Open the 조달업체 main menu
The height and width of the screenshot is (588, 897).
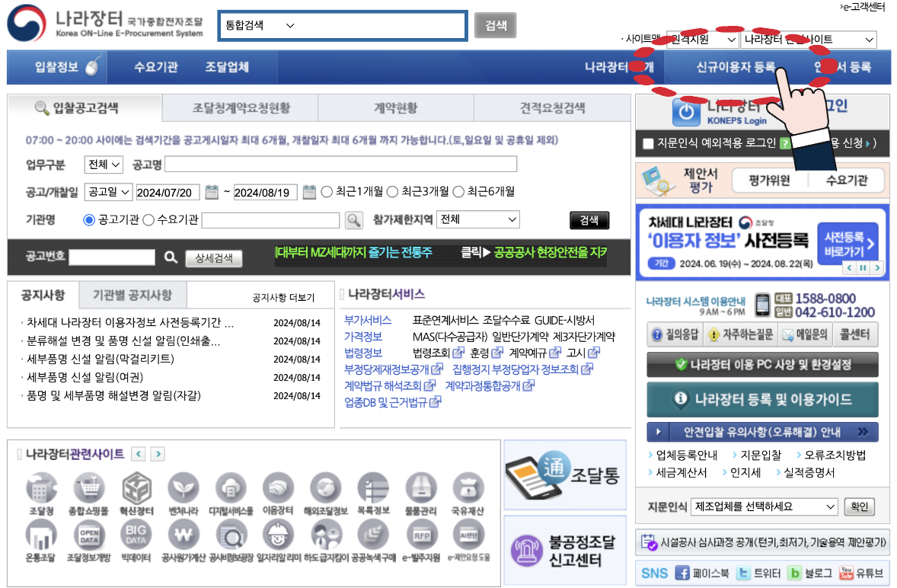point(227,67)
